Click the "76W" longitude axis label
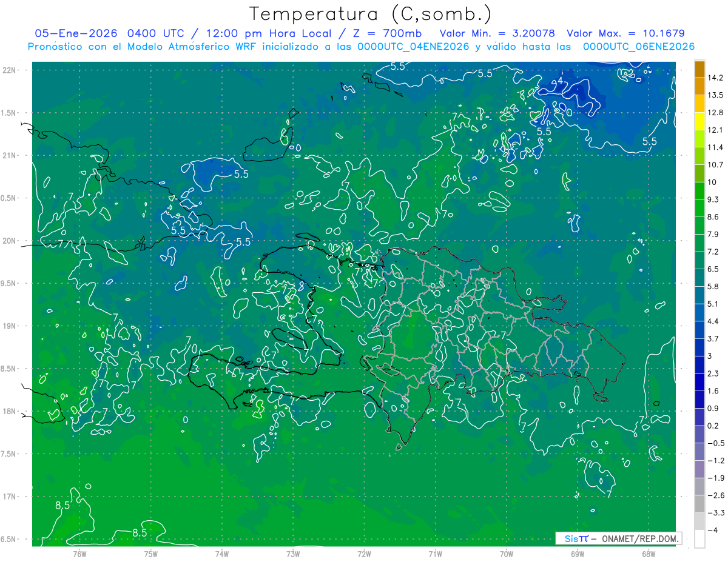 (80, 554)
